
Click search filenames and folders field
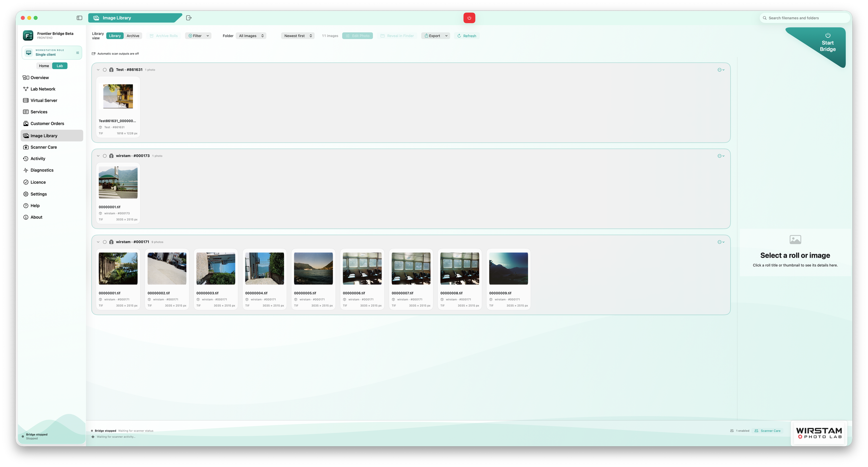click(x=805, y=18)
